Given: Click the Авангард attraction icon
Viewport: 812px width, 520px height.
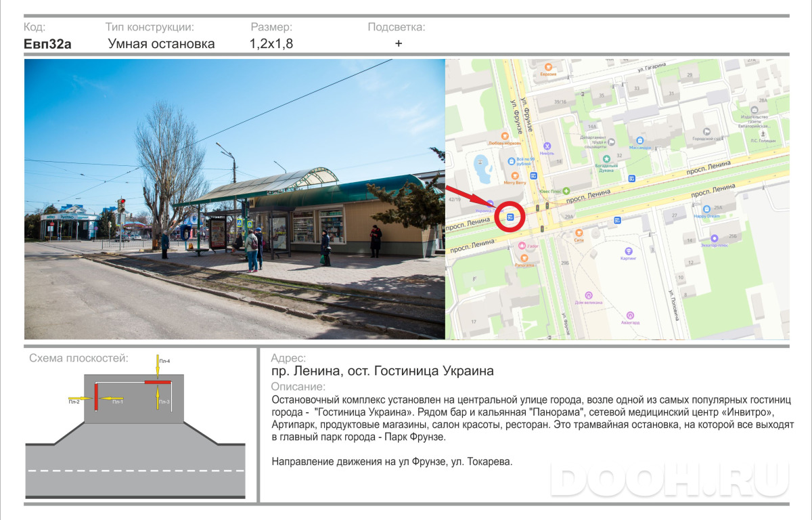Looking at the screenshot, I should click(630, 315).
